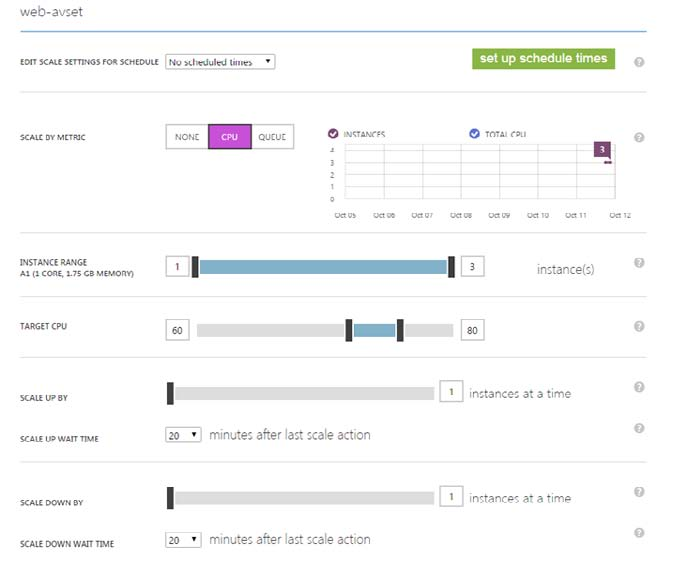Click help icon for Scale by Metric row

point(639,138)
